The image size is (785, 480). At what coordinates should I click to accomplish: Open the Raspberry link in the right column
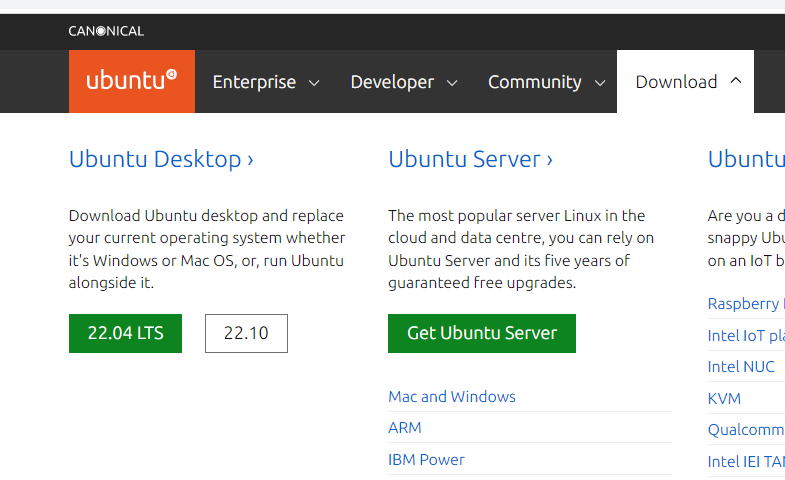click(746, 304)
